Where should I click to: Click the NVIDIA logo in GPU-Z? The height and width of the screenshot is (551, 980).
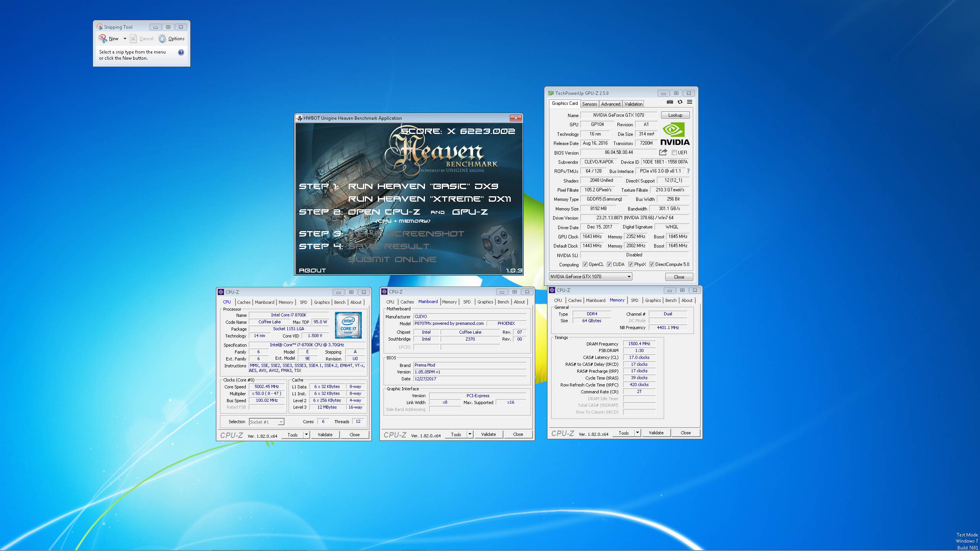675,134
